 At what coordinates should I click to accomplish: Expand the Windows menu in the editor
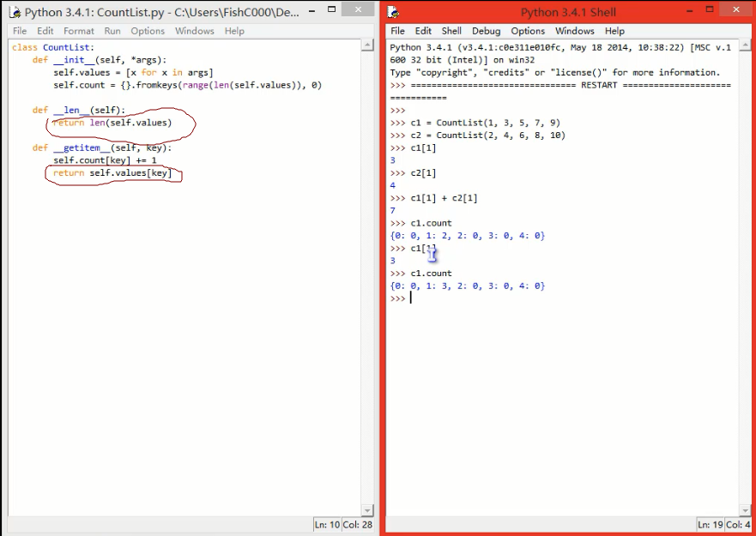194,31
